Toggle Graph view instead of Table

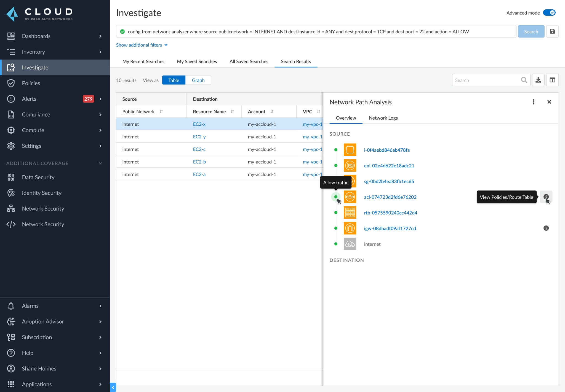tap(198, 80)
